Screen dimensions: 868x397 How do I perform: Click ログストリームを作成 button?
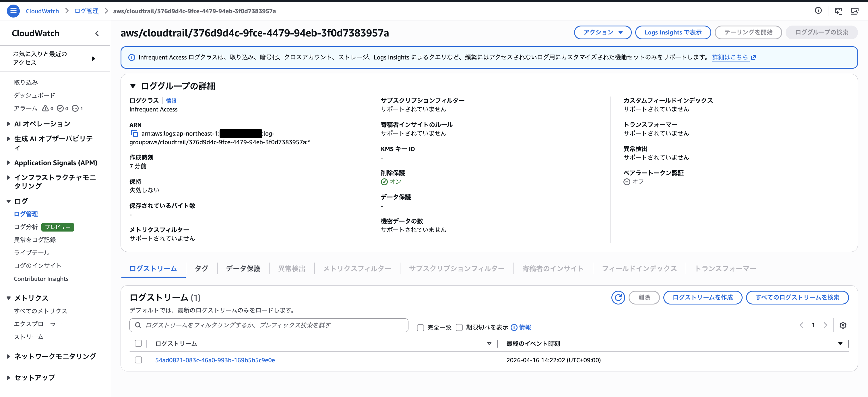[x=703, y=298]
